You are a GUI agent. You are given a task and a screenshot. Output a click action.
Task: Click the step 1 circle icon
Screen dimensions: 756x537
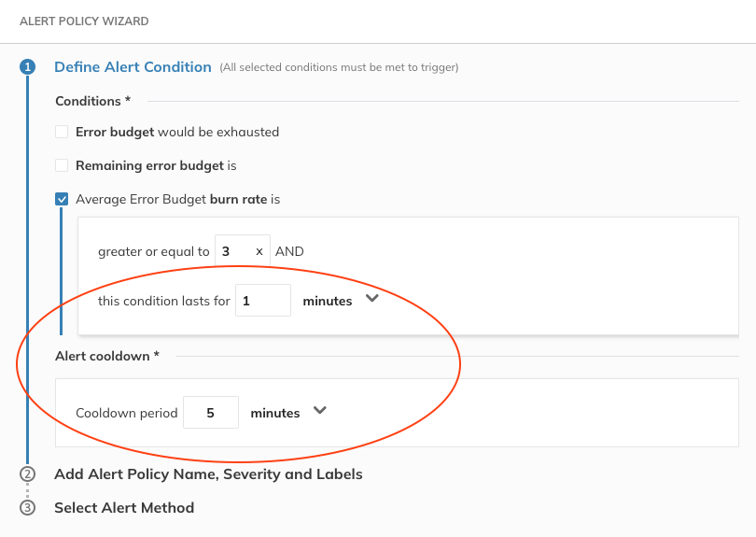(x=27, y=67)
